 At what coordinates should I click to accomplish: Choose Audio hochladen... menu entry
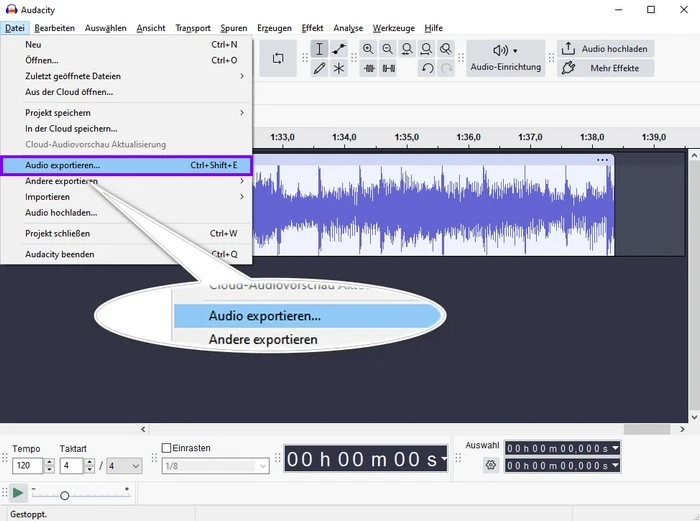point(127,213)
